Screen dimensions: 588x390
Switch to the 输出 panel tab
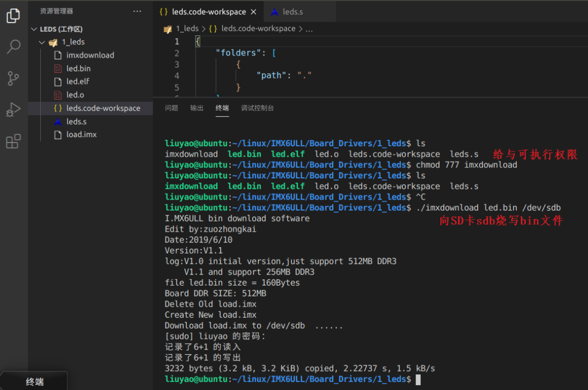197,108
